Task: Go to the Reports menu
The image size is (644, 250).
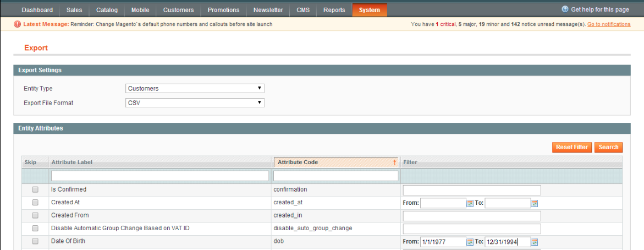Action: (334, 10)
